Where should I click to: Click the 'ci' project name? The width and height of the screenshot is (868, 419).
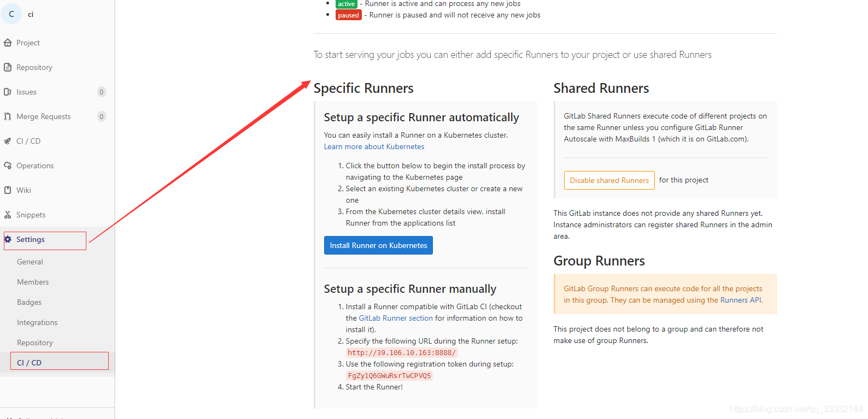tap(31, 14)
